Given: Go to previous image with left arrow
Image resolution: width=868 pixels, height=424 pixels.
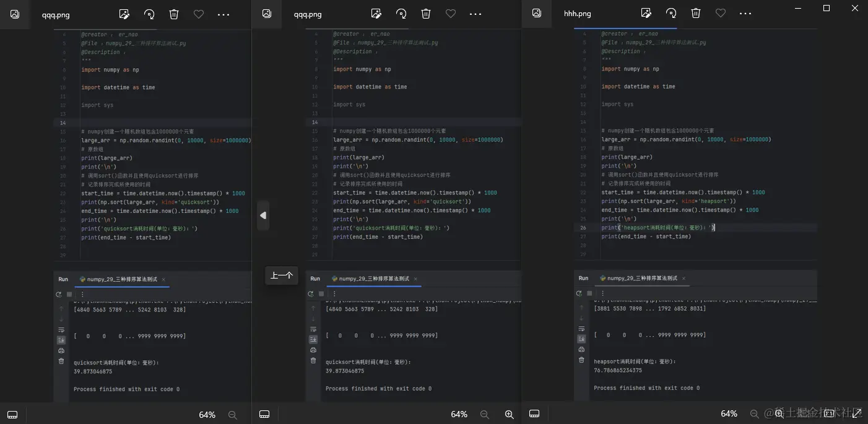Looking at the screenshot, I should (263, 215).
